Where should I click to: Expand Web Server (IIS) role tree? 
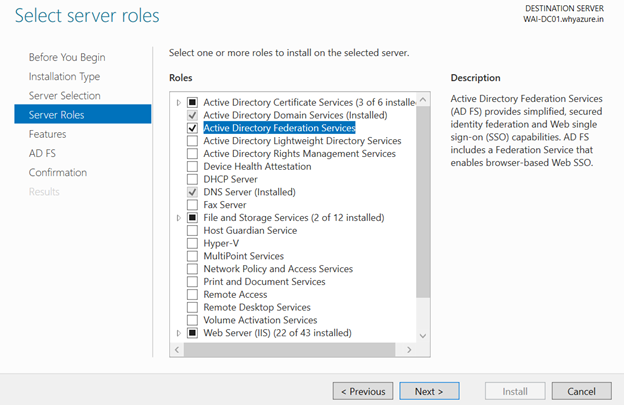179,333
